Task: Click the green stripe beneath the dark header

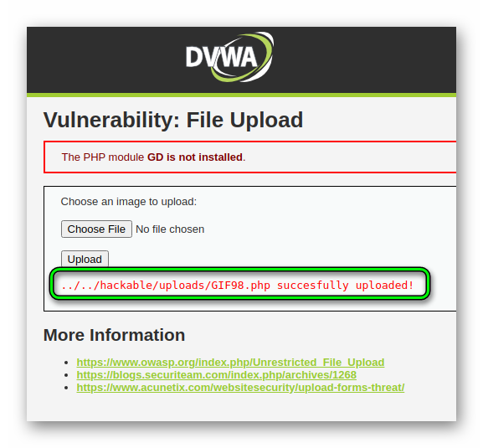Action: pos(241,95)
